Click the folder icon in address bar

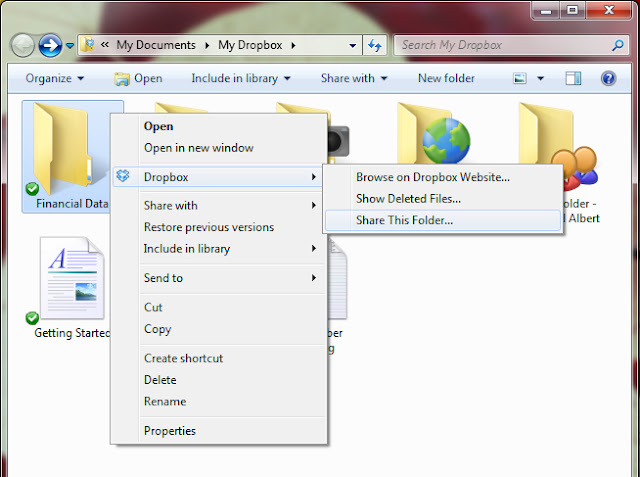click(87, 44)
